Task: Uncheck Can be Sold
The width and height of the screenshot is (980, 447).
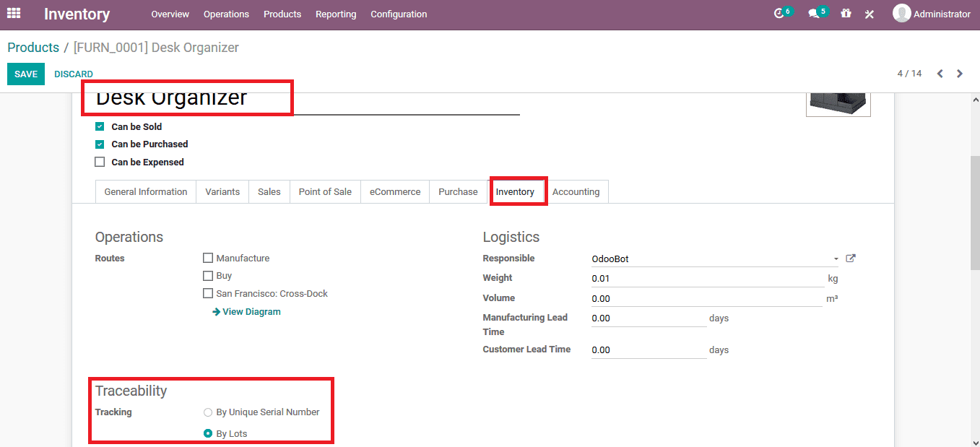Action: tap(100, 126)
